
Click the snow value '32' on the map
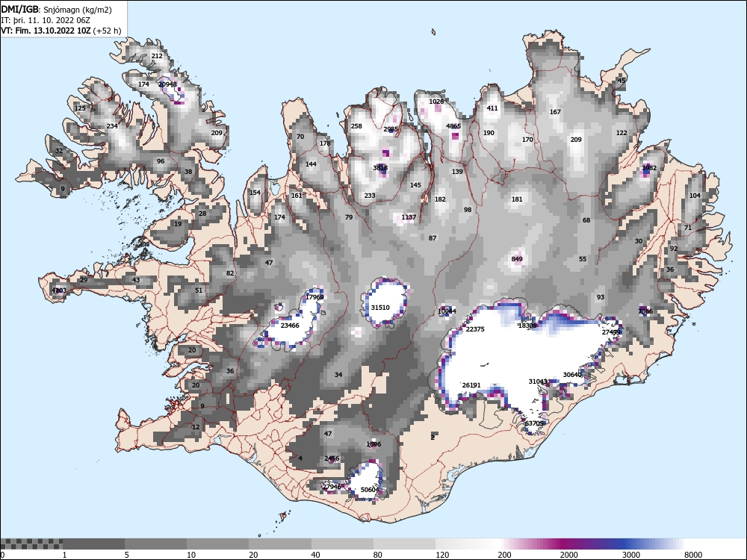click(58, 151)
